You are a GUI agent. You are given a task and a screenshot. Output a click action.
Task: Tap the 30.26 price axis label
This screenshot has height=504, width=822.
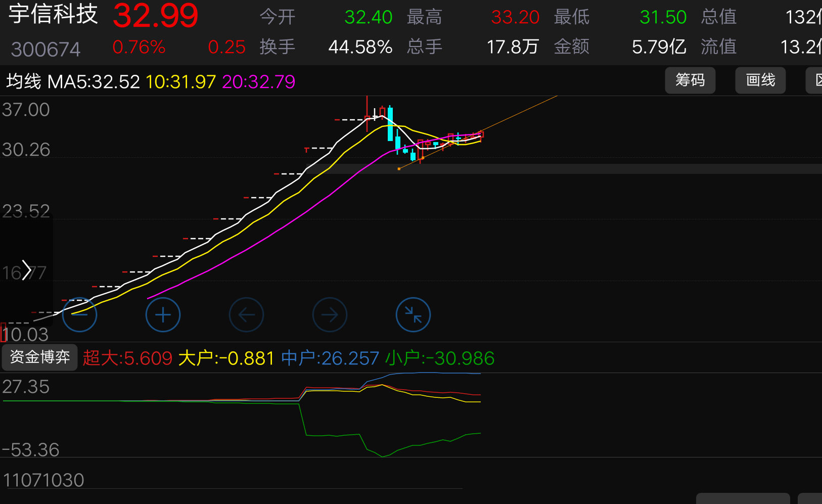coord(26,150)
